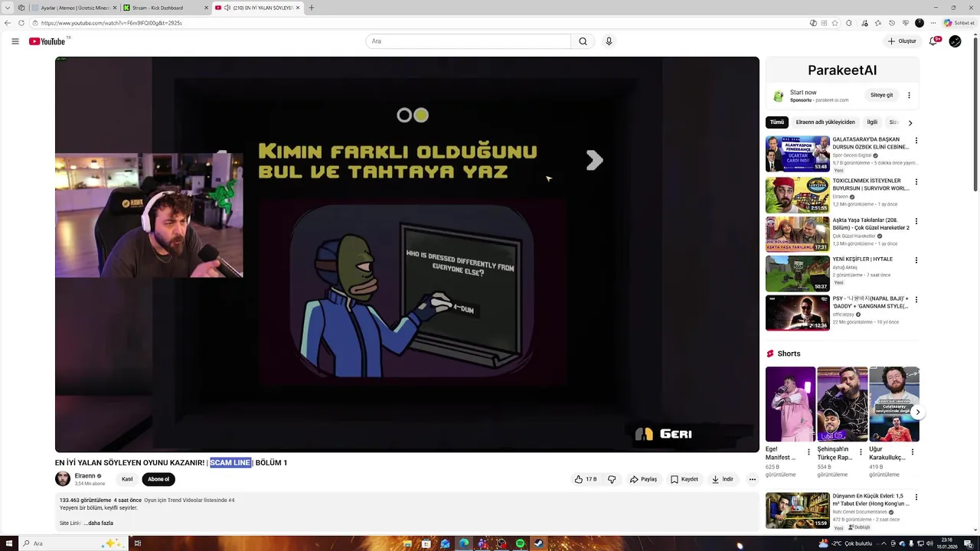Screen dimensions: 980x551
Task: Click the search magnifier button
Action: pos(583,41)
